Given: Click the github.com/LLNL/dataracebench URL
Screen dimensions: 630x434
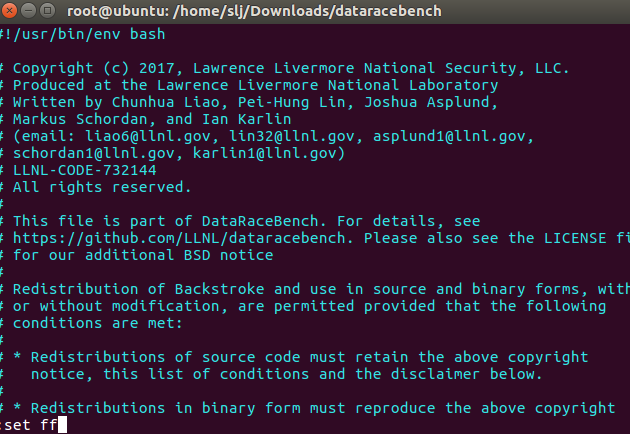Looking at the screenshot, I should (179, 238).
